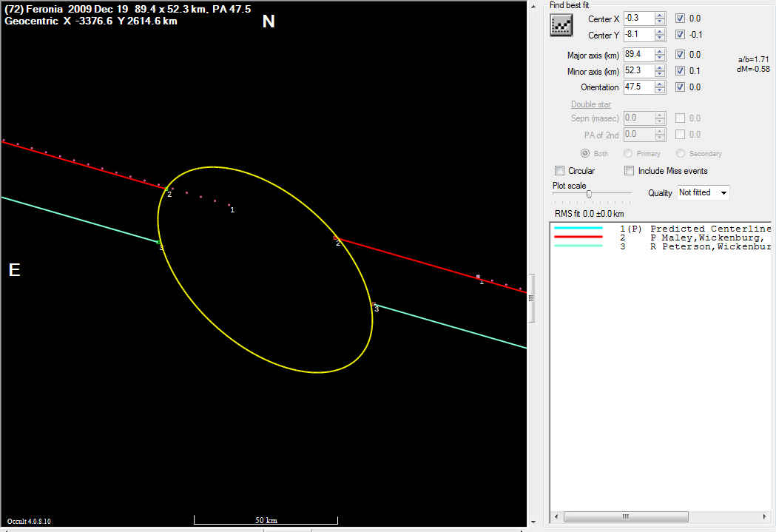This screenshot has width=776, height=532.
Task: Toggle the Center Y fit checkbox
Action: 680,35
